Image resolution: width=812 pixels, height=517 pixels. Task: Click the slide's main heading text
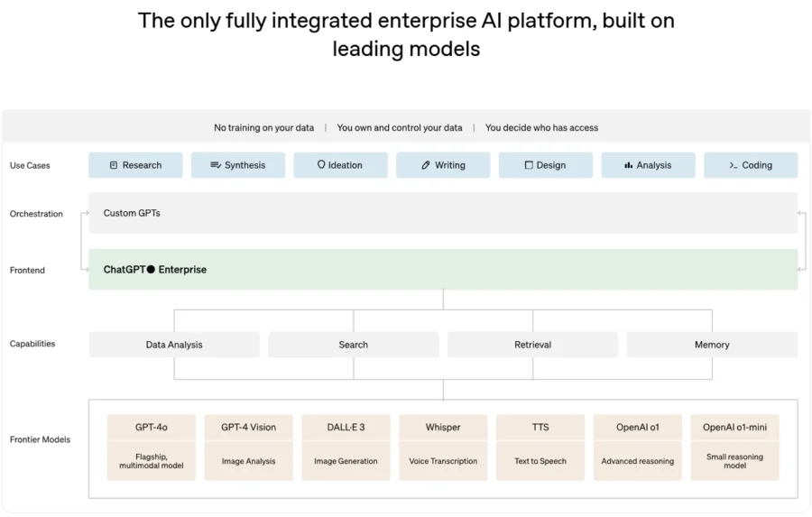click(406, 34)
